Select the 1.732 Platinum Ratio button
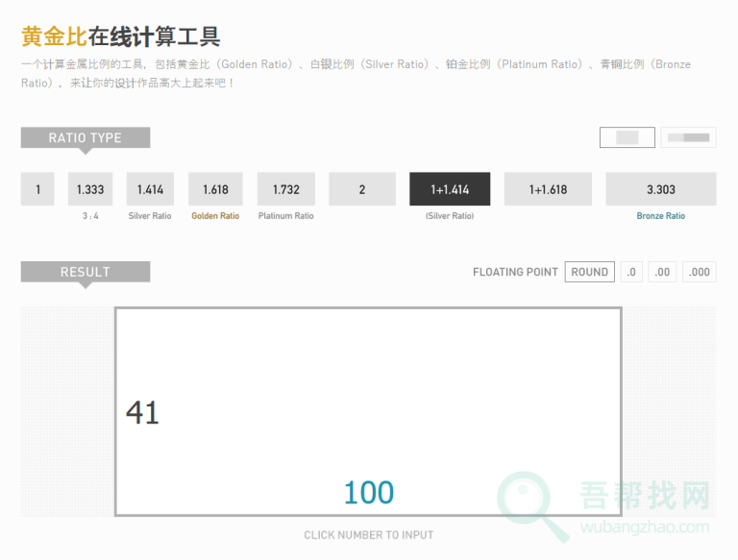 (286, 189)
